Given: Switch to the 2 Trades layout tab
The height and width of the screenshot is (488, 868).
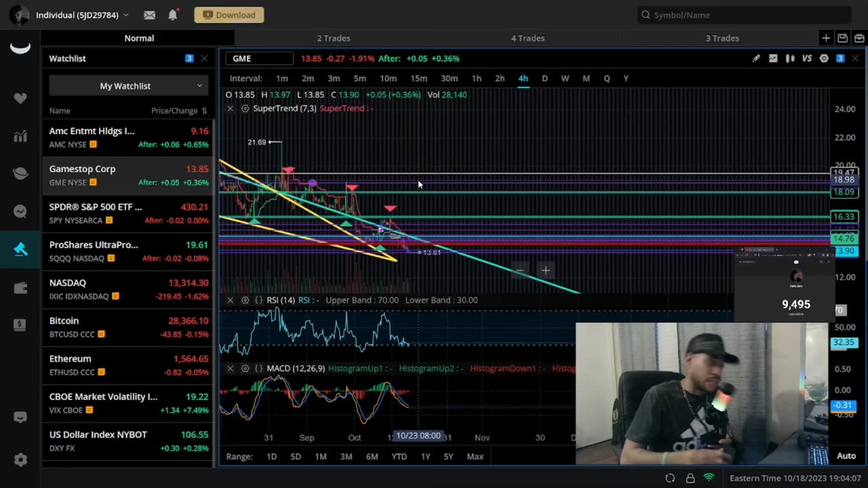Looking at the screenshot, I should [x=333, y=38].
